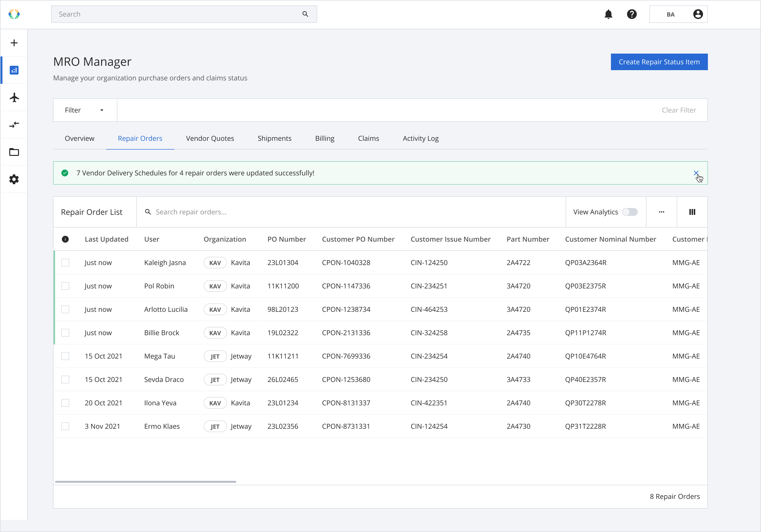This screenshot has height=532, width=761.
Task: Switch to the Claims tab
Action: pyautogui.click(x=369, y=138)
